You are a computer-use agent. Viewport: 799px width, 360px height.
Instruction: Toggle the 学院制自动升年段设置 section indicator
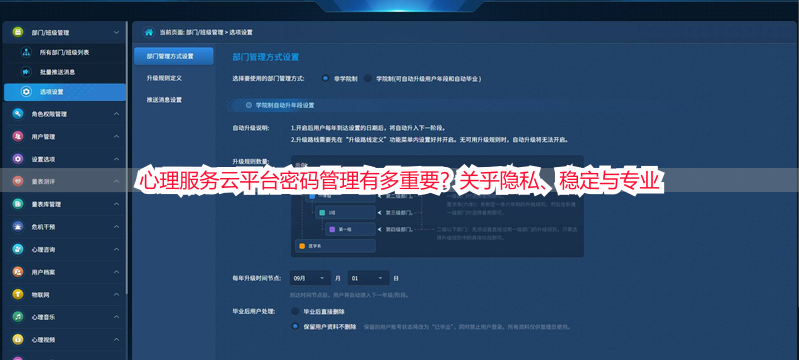click(x=249, y=105)
